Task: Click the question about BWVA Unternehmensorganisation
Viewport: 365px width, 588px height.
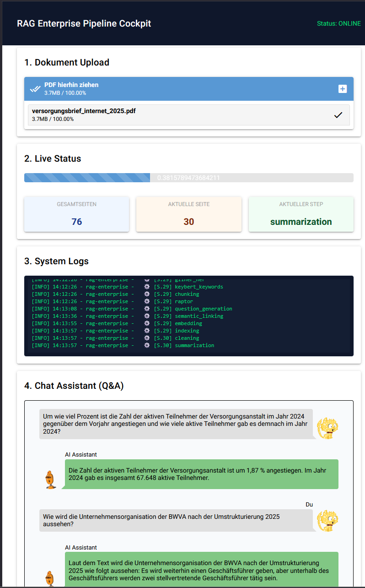Action: click(176, 520)
